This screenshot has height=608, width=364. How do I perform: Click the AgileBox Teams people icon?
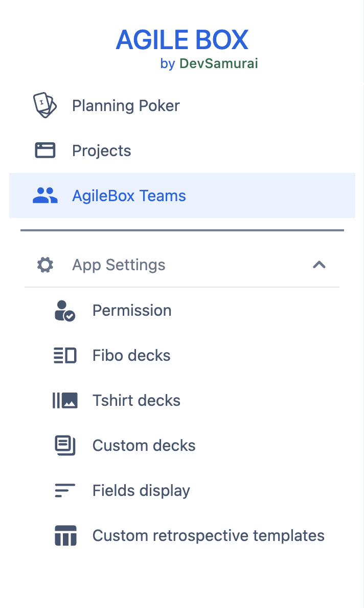click(x=45, y=196)
